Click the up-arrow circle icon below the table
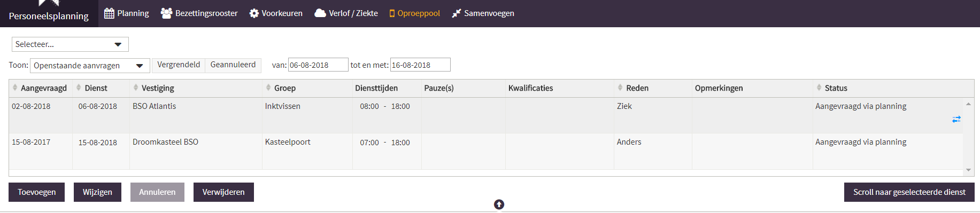 tap(499, 204)
